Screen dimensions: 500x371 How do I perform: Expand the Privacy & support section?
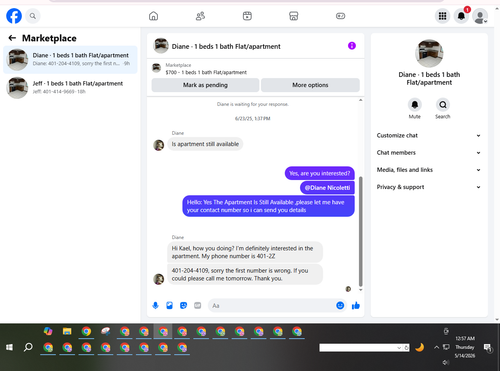(429, 187)
